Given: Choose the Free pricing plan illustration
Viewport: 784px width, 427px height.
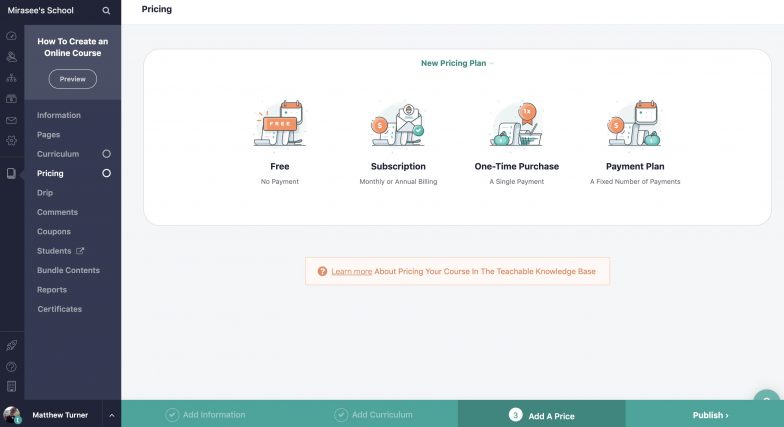Looking at the screenshot, I should (x=280, y=123).
